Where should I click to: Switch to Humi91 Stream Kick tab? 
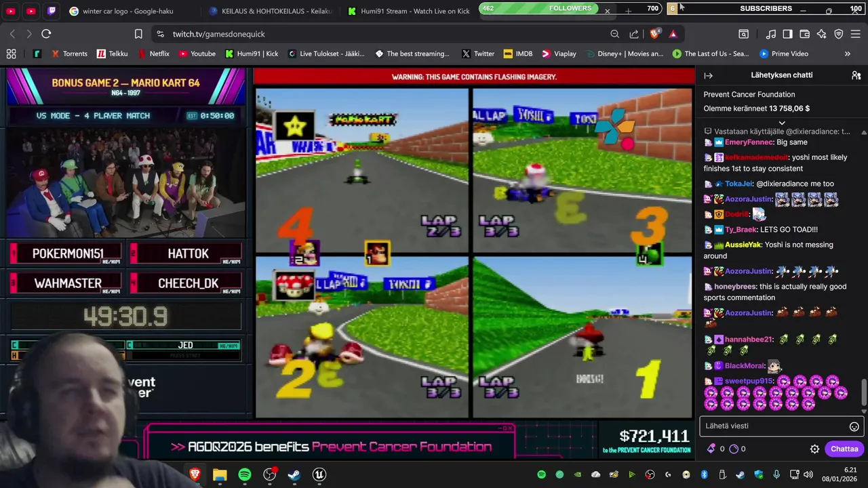408,11
